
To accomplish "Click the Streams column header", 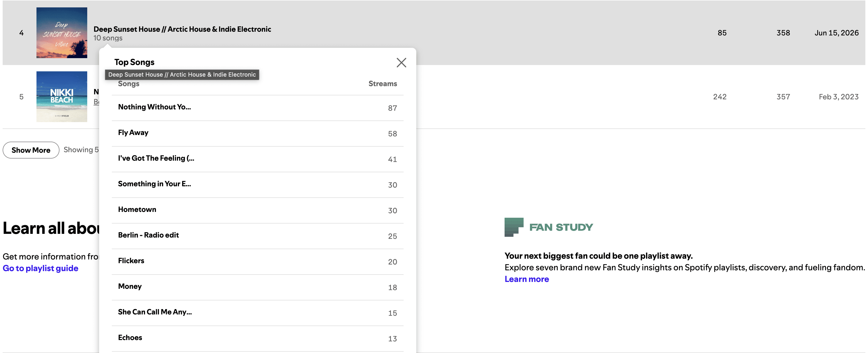I will point(382,83).
